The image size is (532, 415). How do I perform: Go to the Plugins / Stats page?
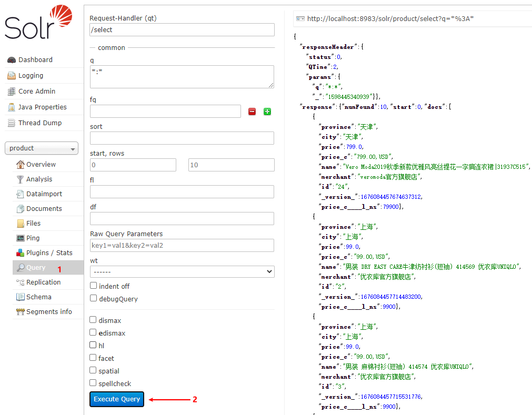tap(48, 253)
